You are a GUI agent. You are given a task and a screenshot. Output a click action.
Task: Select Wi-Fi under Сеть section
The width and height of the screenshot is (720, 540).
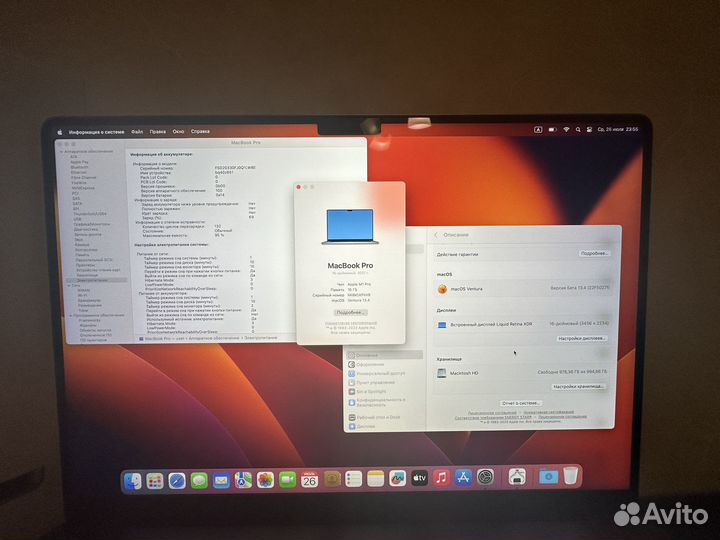(83, 296)
